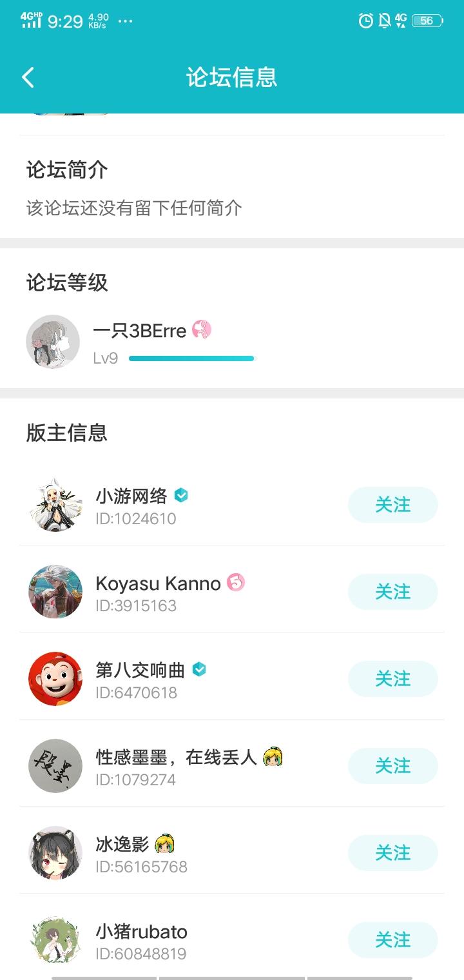Screen dimensions: 464x980
Task: Tap the verified badge next to 第八交响曲
Action: point(200,670)
